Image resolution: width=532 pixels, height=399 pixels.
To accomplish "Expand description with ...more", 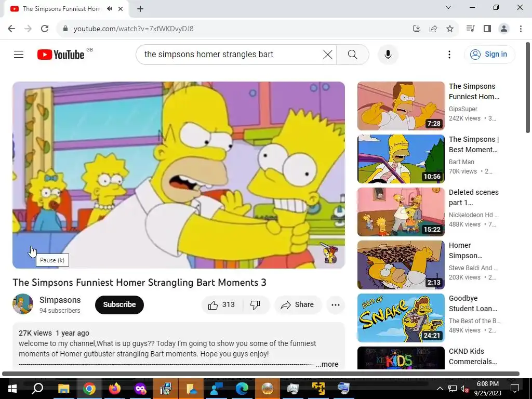I will click(x=327, y=364).
